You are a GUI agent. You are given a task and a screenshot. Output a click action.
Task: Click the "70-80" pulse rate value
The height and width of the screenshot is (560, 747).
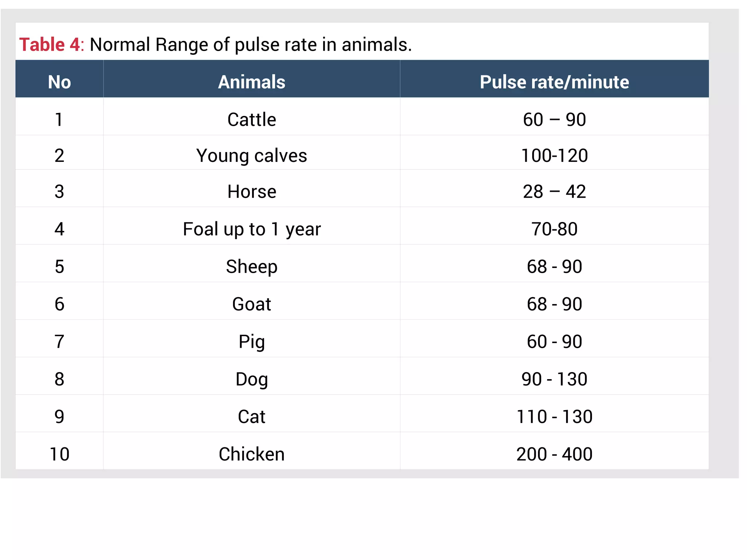pyautogui.click(x=554, y=229)
